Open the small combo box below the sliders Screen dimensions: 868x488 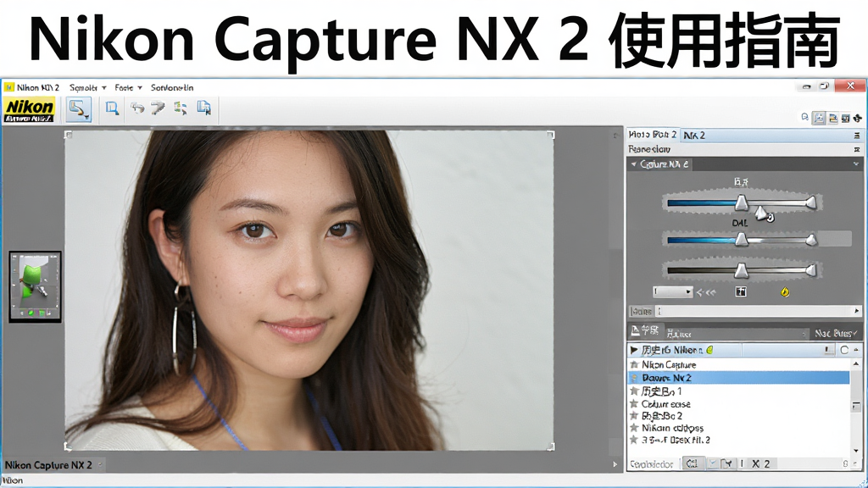[x=672, y=291]
